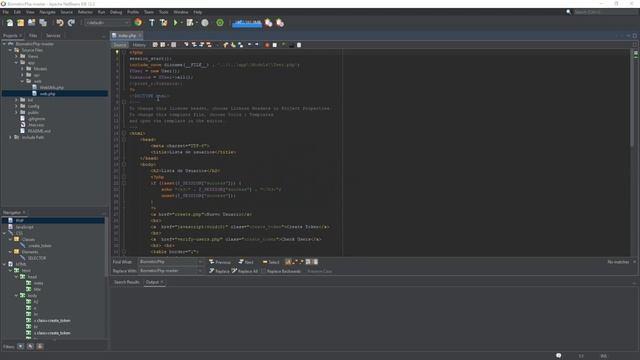This screenshot has height=360, width=640.
Task: Click the Previous button in find bar
Action: [x=220, y=262]
